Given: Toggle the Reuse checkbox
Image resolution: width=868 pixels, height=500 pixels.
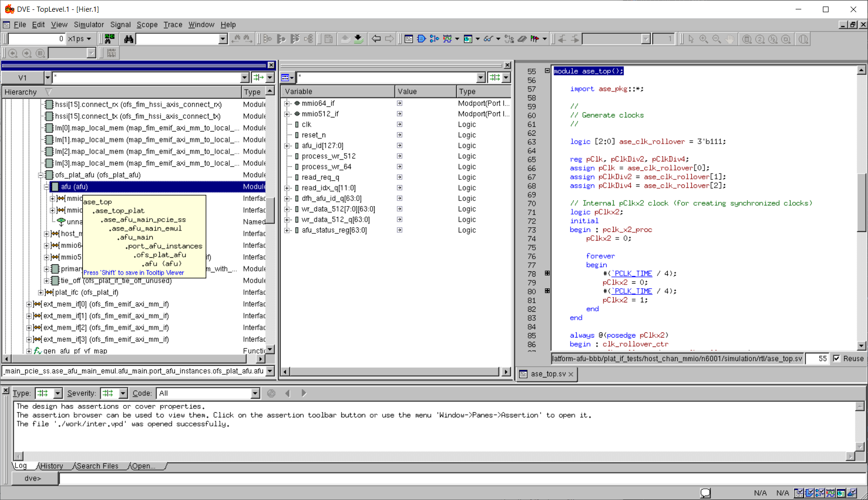Looking at the screenshot, I should point(837,359).
